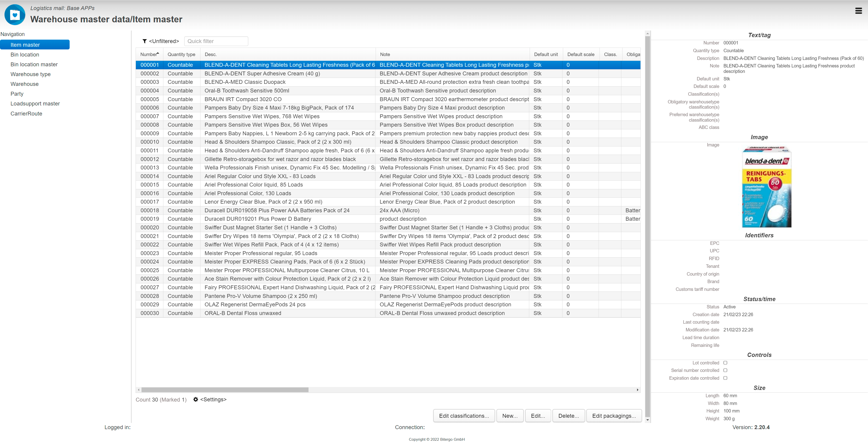Select row 000005 BRAUN IRT Compact 3020 CO
Viewport: 868px width, 443px height.
[x=388, y=99]
